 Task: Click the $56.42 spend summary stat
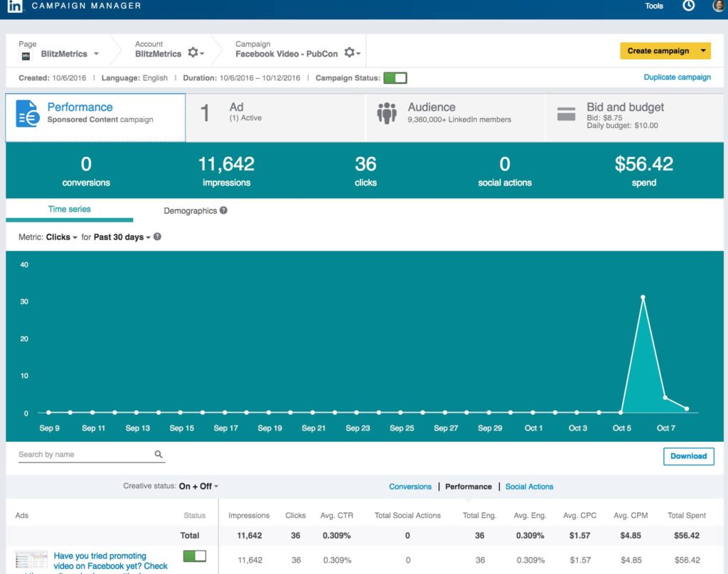pyautogui.click(x=643, y=170)
